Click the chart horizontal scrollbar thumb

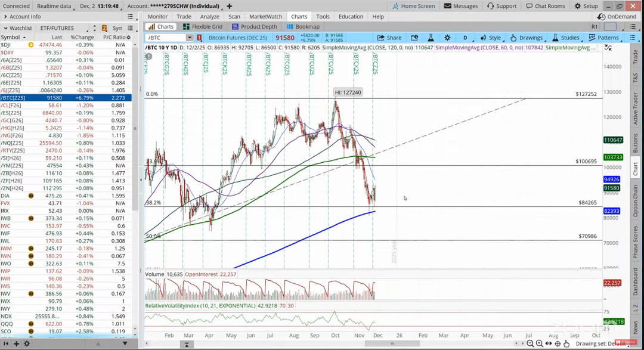pos(392,343)
